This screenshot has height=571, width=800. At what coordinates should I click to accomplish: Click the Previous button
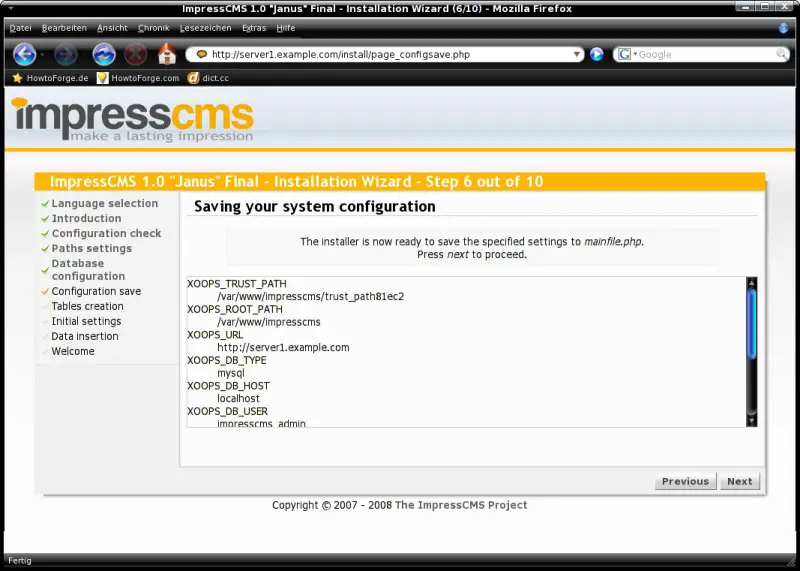click(685, 481)
